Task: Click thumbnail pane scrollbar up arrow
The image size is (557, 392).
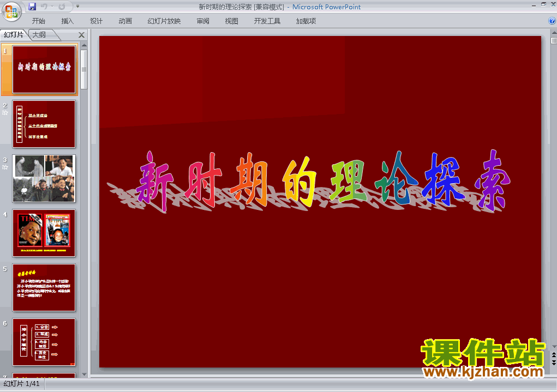Action: coord(84,45)
